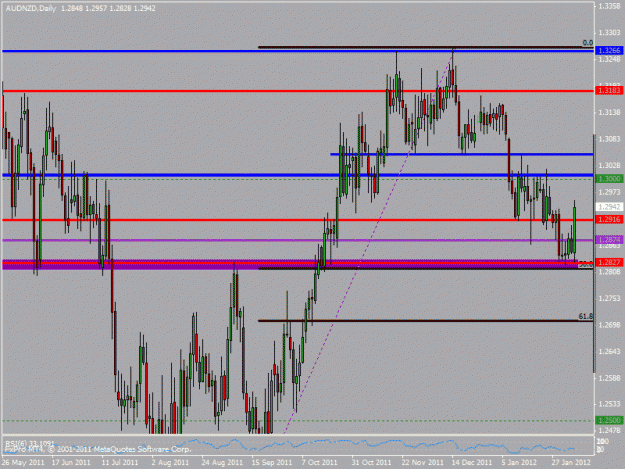Image resolution: width=625 pixels, height=469 pixels.
Task: Click the 24 Aug 2011 date label
Action: 222,463
